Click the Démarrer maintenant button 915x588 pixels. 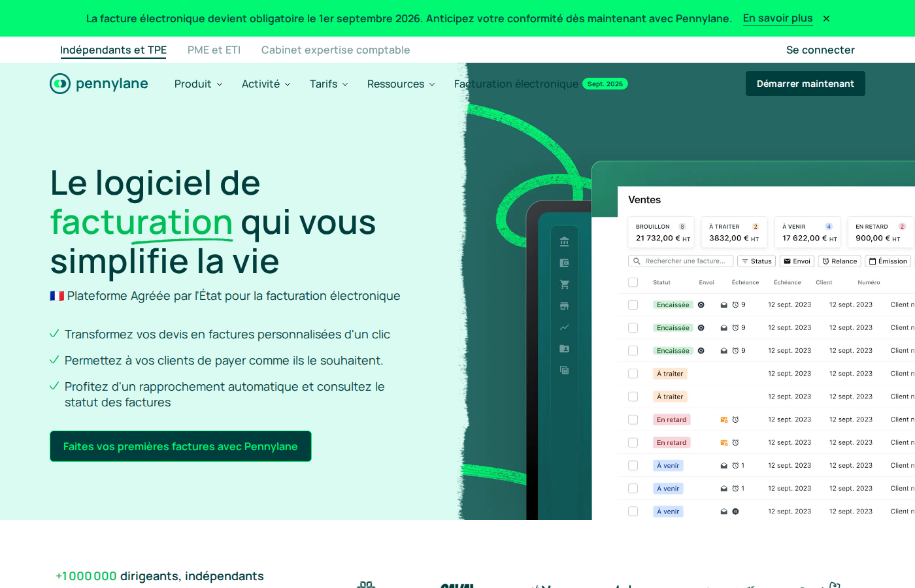coord(805,84)
